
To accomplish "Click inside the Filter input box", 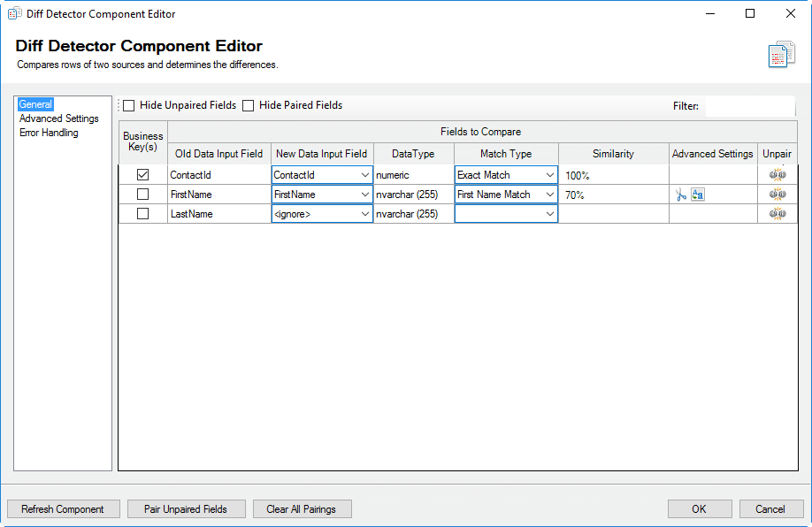I will (747, 105).
